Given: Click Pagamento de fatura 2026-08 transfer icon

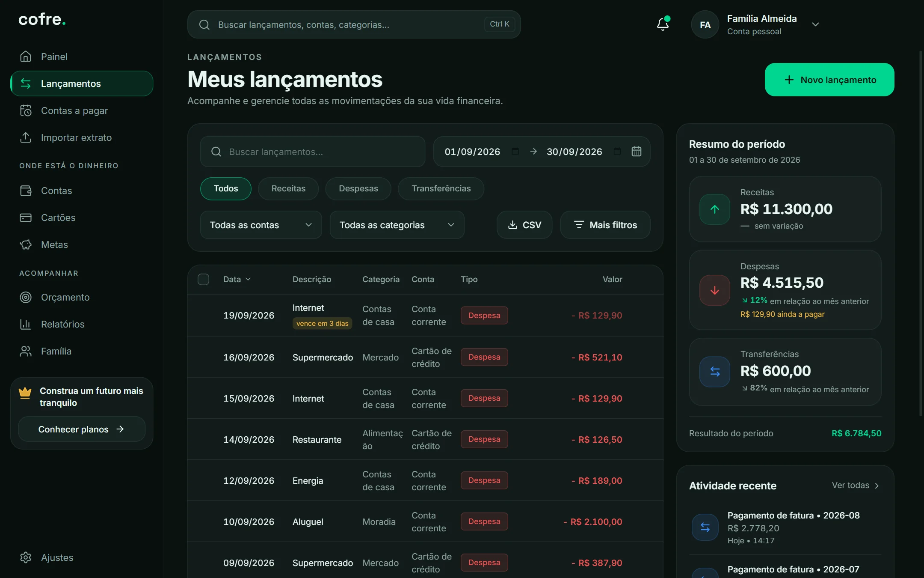Looking at the screenshot, I should [x=705, y=527].
